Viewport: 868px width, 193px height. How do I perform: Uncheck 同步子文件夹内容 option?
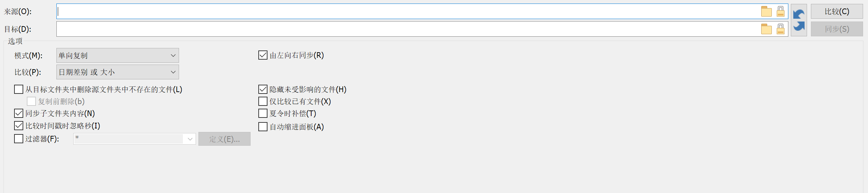click(x=19, y=113)
